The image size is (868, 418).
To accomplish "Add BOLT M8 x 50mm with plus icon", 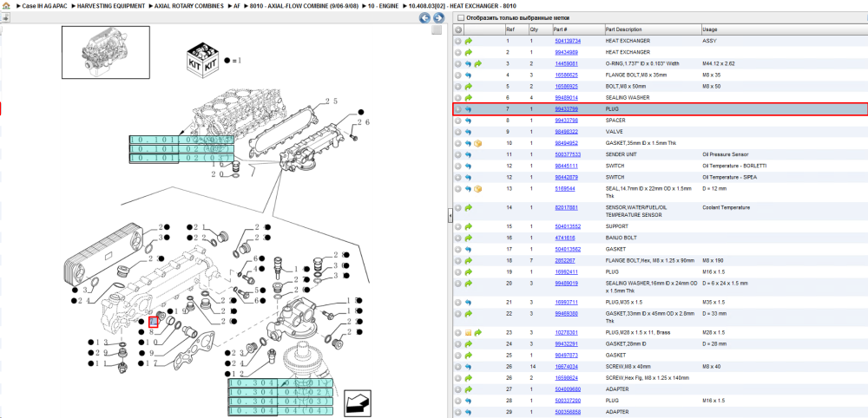I will (x=458, y=86).
